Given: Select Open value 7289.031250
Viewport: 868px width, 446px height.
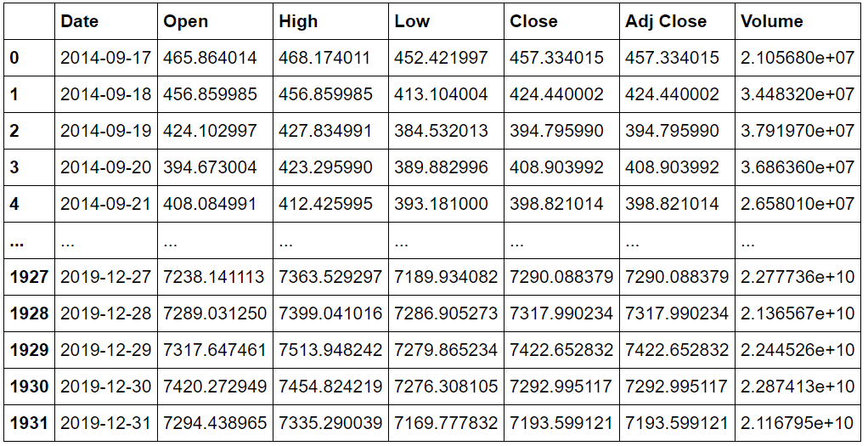Looking at the screenshot, I should (x=215, y=313).
